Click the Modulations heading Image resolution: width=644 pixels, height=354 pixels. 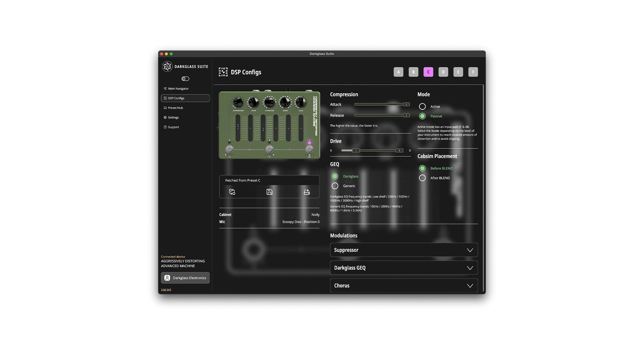tap(344, 236)
